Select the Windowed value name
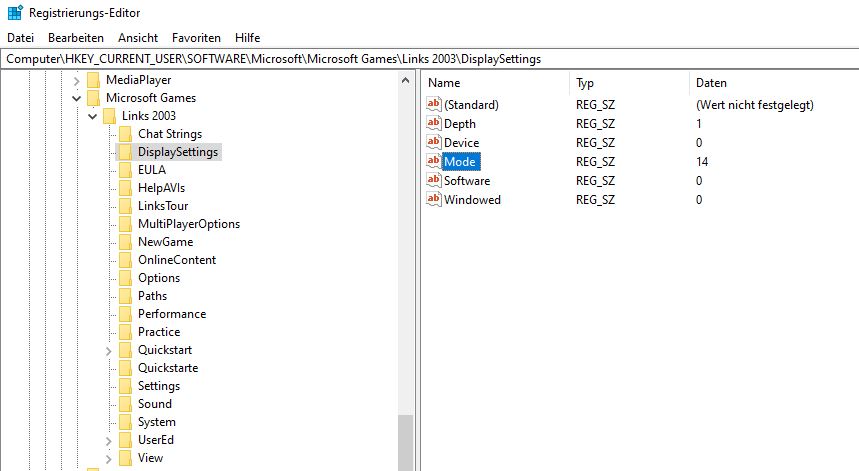859x471 pixels. 472,200
